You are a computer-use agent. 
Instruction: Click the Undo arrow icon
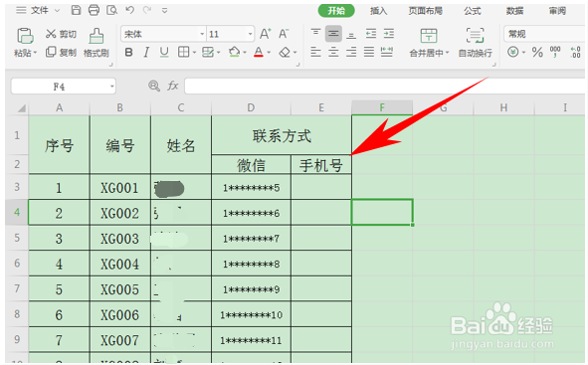click(129, 10)
